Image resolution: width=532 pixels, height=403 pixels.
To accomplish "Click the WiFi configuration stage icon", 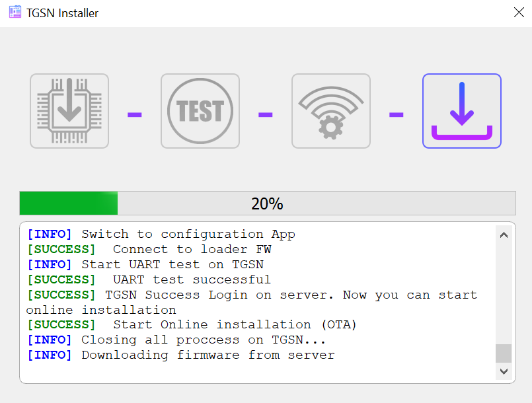I will click(x=331, y=111).
